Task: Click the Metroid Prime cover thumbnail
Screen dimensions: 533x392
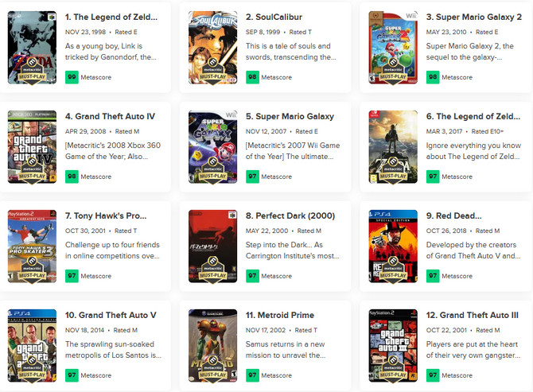Action: pos(212,345)
